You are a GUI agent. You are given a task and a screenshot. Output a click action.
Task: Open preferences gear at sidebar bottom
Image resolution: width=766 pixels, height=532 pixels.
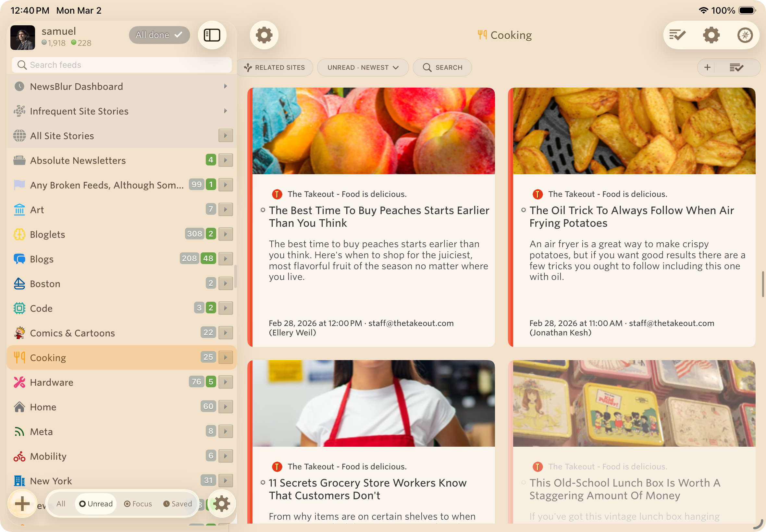[x=221, y=503]
